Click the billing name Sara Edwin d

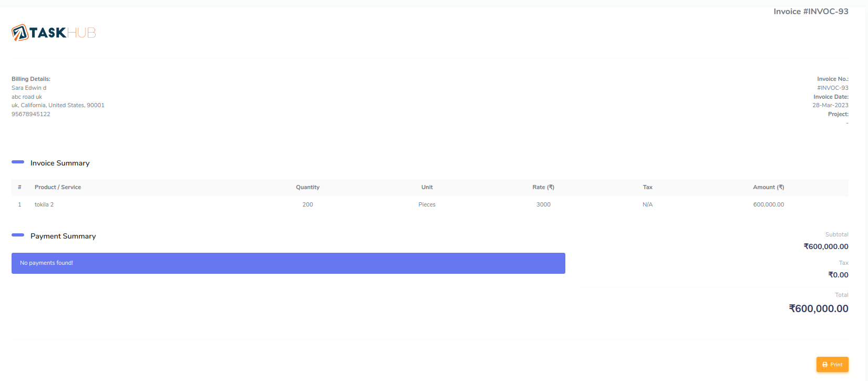tap(29, 88)
